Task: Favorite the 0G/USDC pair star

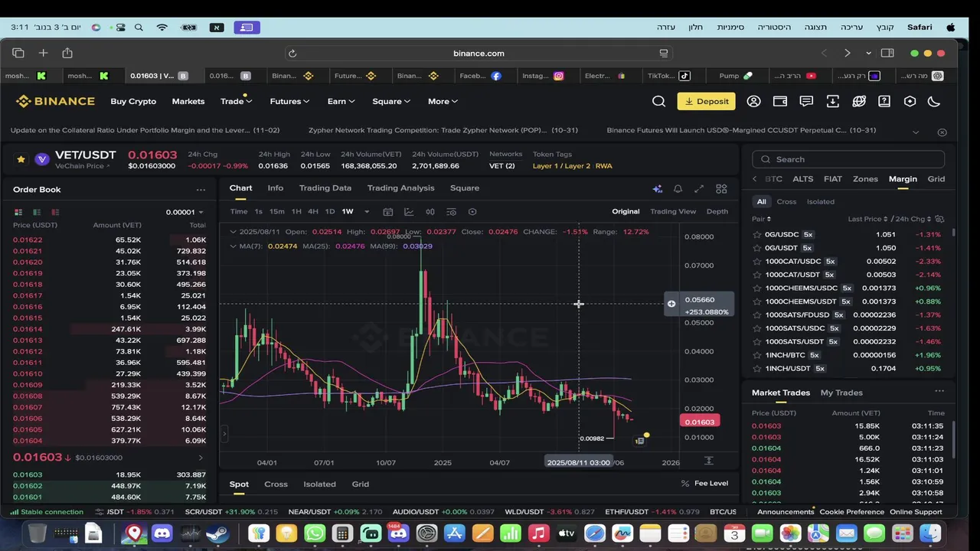Action: [757, 235]
